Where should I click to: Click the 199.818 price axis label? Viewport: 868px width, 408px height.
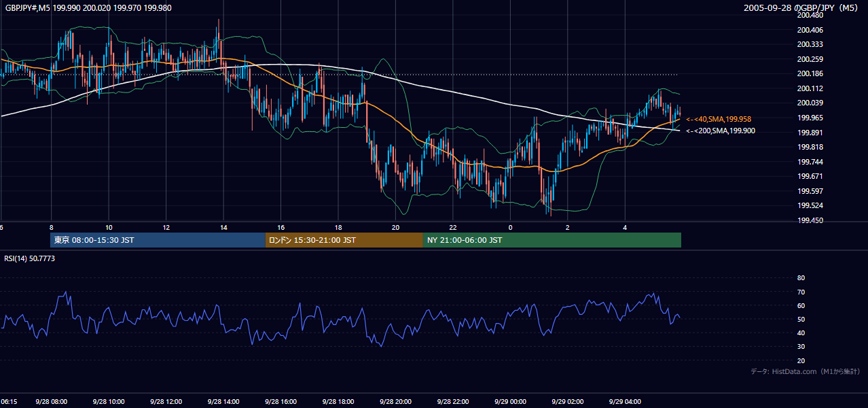[x=810, y=148]
